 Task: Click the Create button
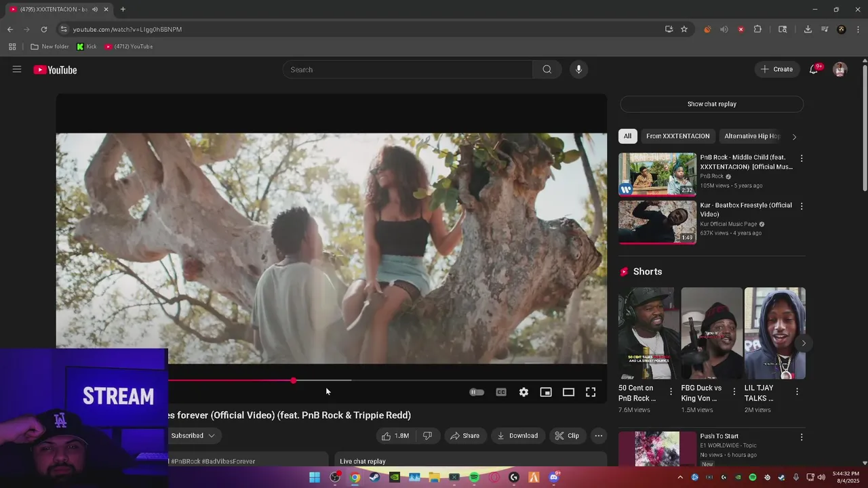tap(777, 69)
